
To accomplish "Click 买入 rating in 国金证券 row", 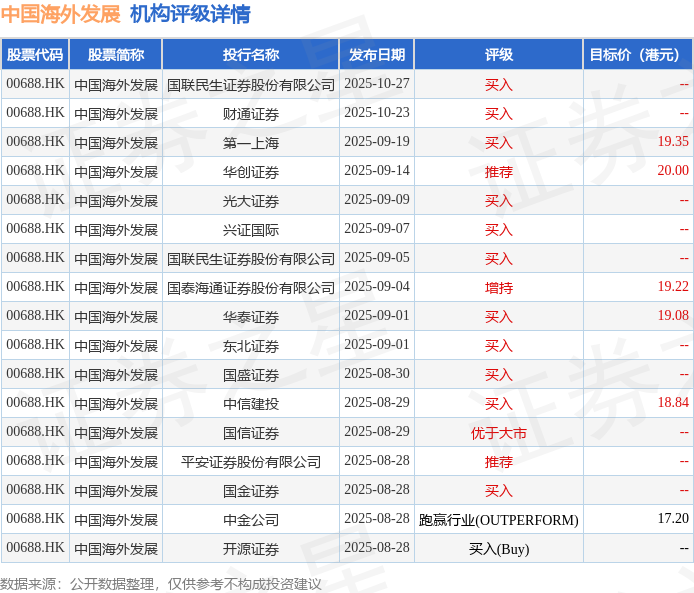I will tap(499, 490).
